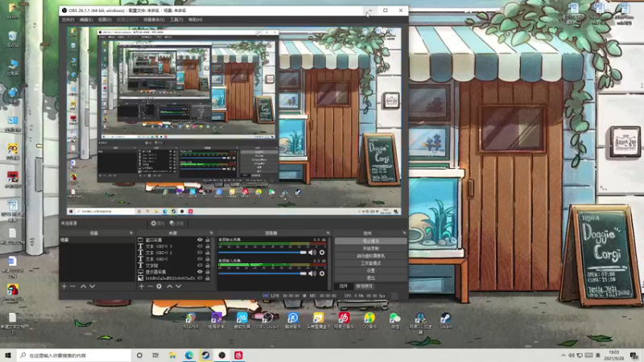Click the 启动虚拟摄像机 button
644x362 pixels.
[370, 256]
